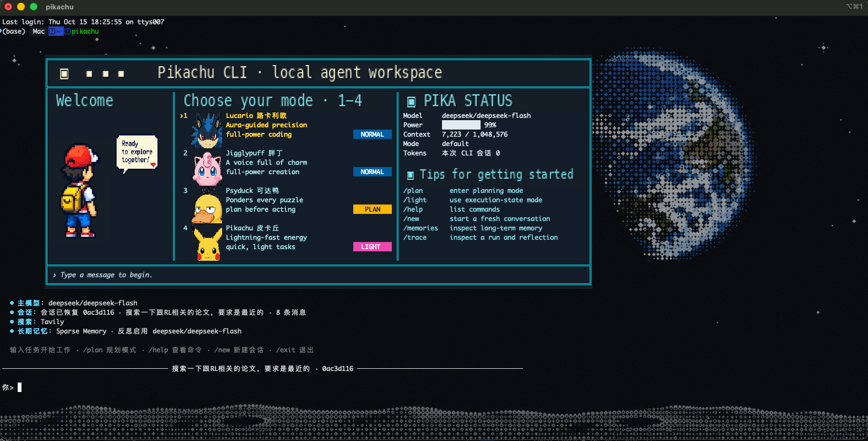Click the session ID '0ac3d116' on the 会话 line
Image resolution: width=868 pixels, height=441 pixels.
[x=99, y=313]
